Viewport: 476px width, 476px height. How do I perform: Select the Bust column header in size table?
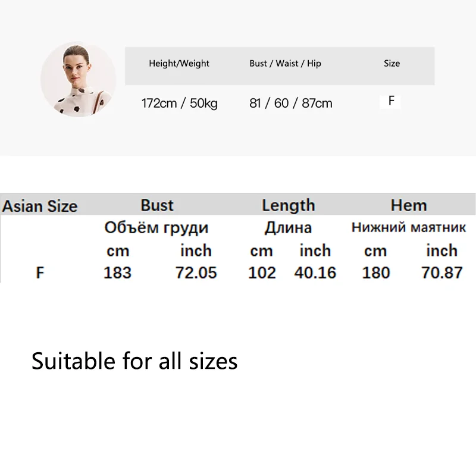pyautogui.click(x=157, y=205)
